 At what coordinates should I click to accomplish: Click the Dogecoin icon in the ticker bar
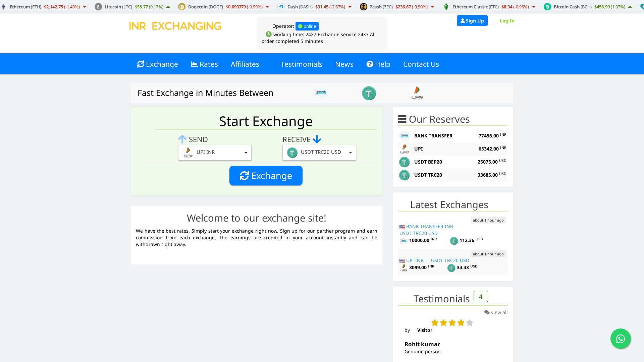click(181, 6)
